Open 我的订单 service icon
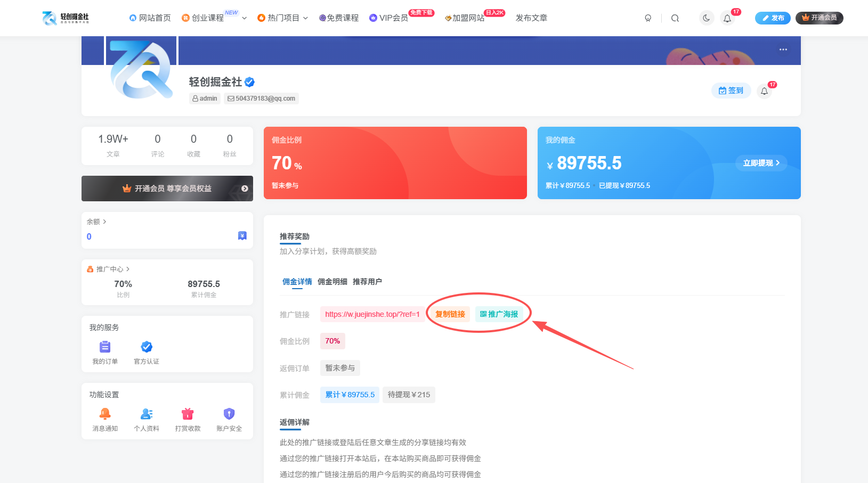 [x=105, y=347]
